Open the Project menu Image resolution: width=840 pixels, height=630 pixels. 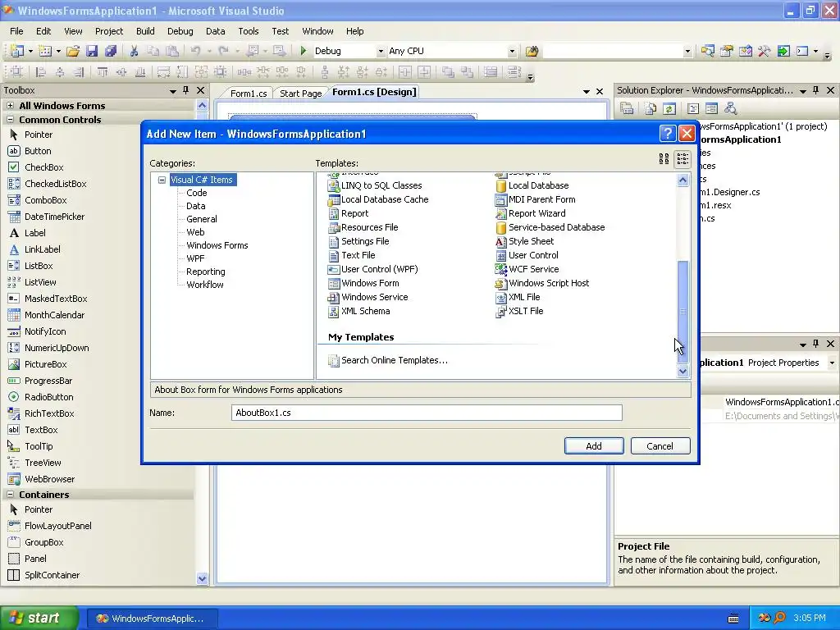109,31
